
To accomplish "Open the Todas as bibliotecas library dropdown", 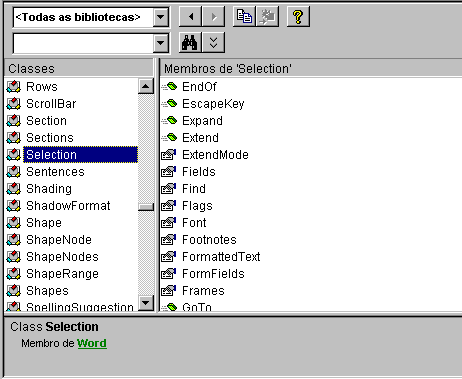I will pos(161,17).
